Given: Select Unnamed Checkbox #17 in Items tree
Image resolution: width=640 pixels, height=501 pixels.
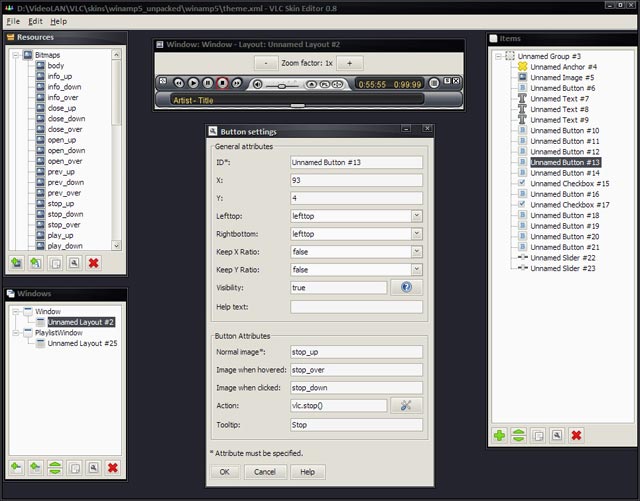Looking at the screenshot, I should [570, 205].
